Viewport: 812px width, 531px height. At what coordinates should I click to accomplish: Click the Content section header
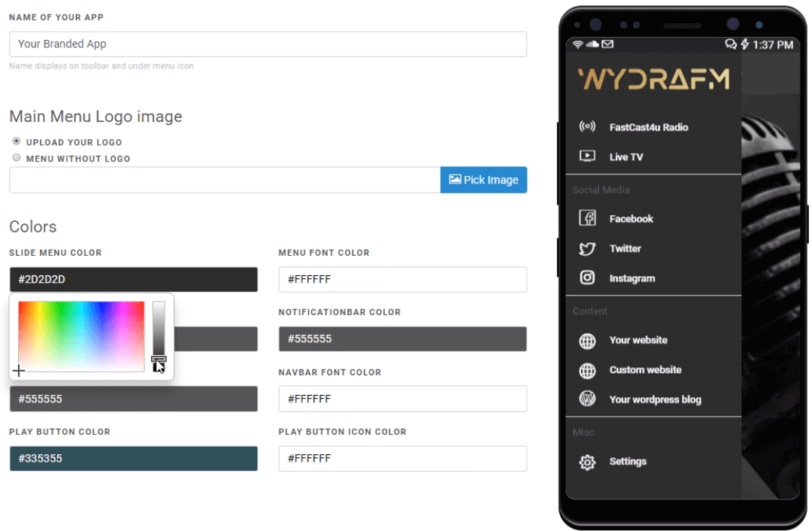tap(590, 311)
